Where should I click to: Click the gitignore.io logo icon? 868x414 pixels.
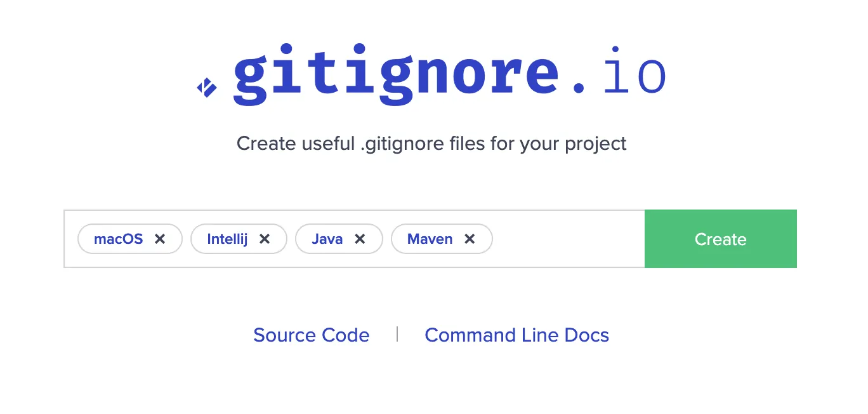[x=207, y=88]
